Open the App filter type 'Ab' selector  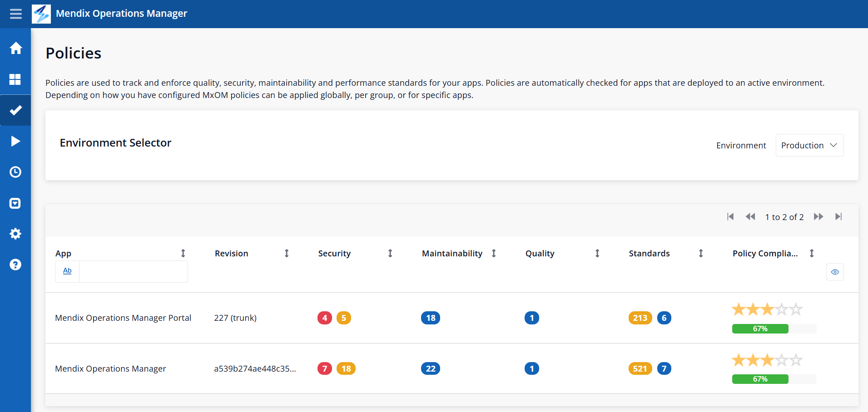[x=67, y=271]
